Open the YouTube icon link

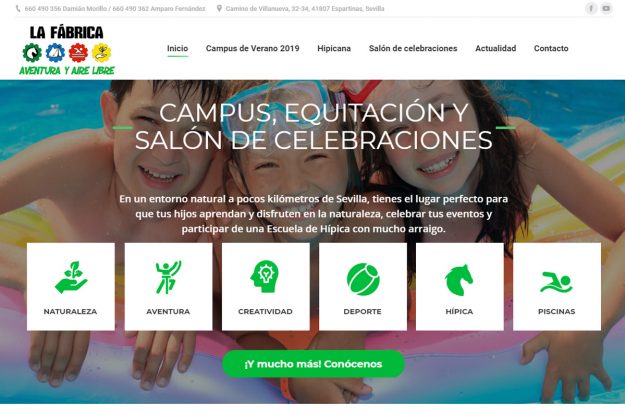[x=606, y=8]
